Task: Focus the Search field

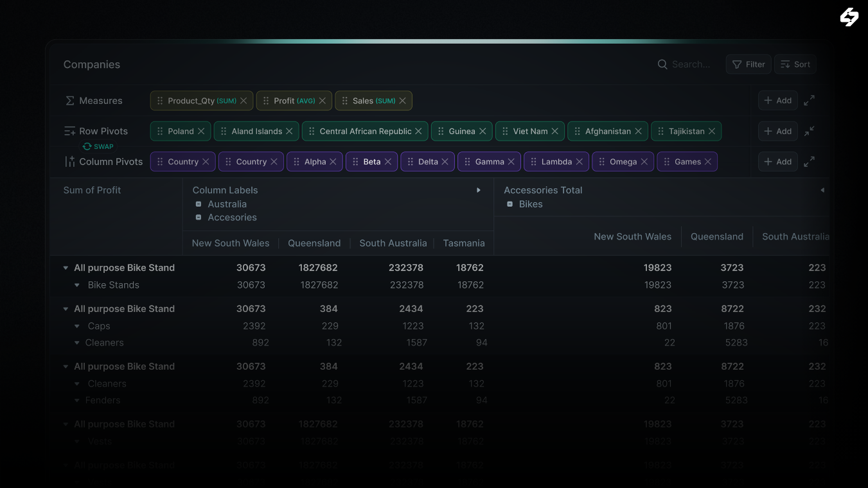Action: (x=684, y=64)
